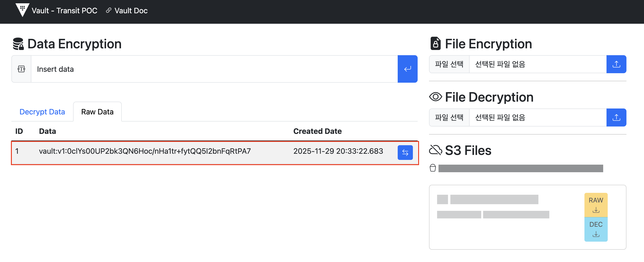Click the Vault - Transit POC title

pos(64,10)
